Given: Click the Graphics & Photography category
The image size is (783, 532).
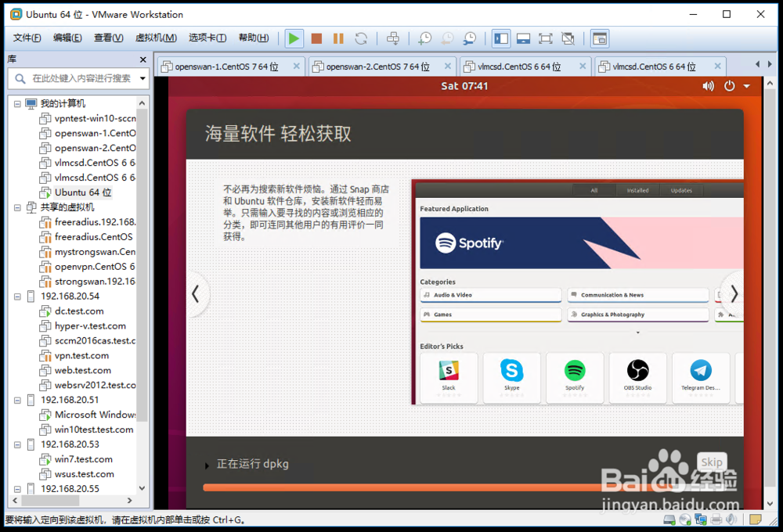Looking at the screenshot, I should click(x=638, y=315).
